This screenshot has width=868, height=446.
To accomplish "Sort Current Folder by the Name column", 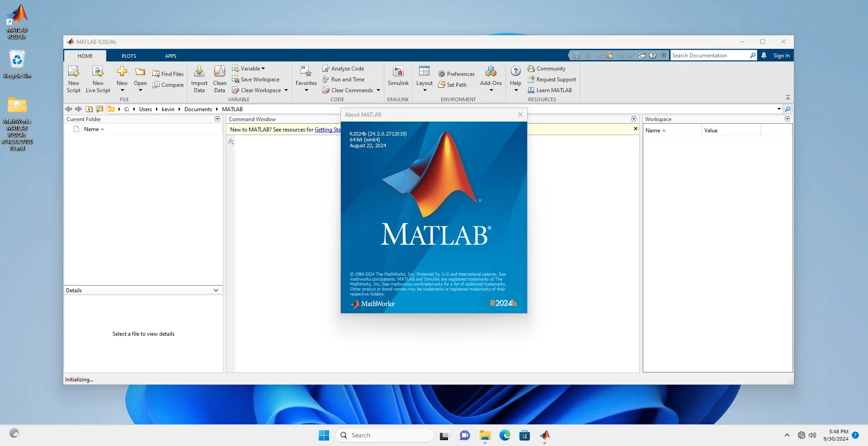I will point(94,129).
